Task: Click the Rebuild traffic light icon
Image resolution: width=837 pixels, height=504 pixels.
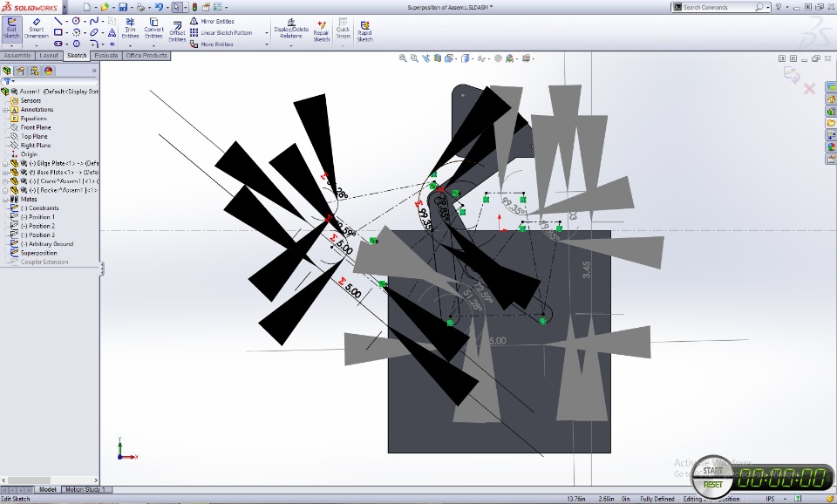Action: click(x=194, y=7)
